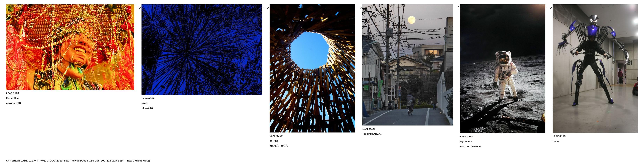This screenshot has width=644, height=165.
Task: Open the street with moon photo
Action: pos(408,65)
